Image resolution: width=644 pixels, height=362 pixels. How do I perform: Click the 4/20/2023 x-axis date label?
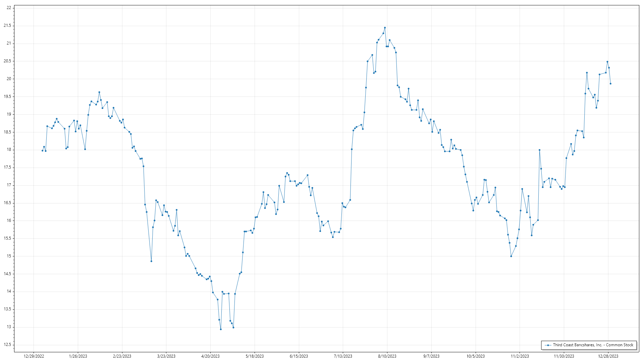pos(210,356)
